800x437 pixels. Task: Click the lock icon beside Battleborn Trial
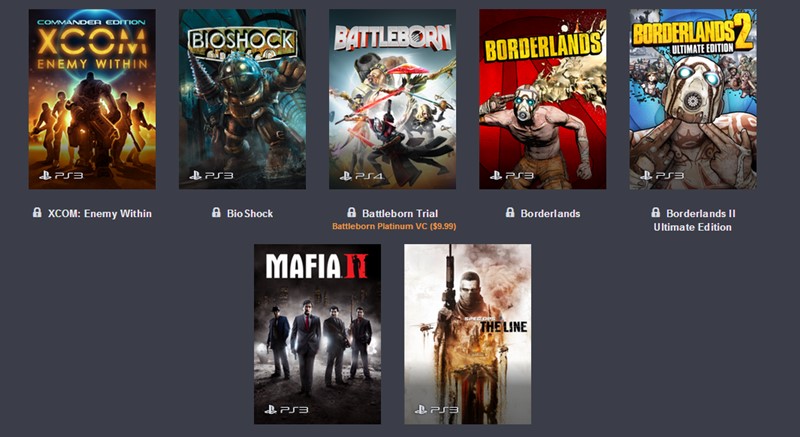352,212
